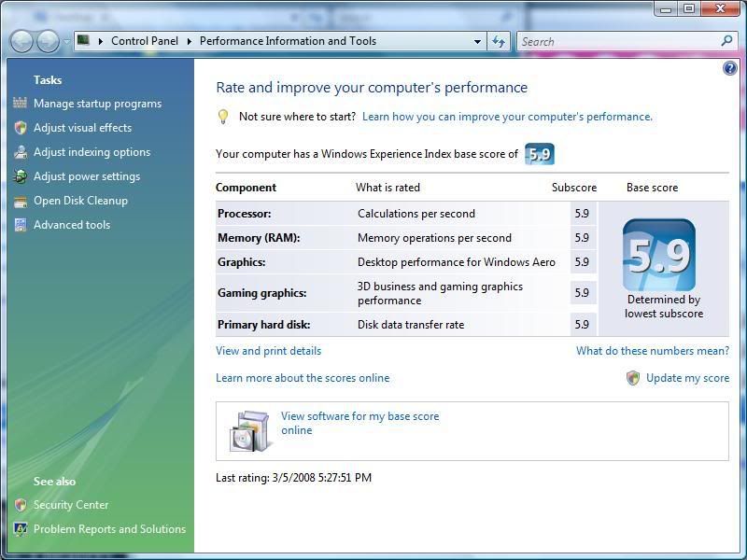Click View and print details link
This screenshot has height=560, width=747.
click(269, 351)
